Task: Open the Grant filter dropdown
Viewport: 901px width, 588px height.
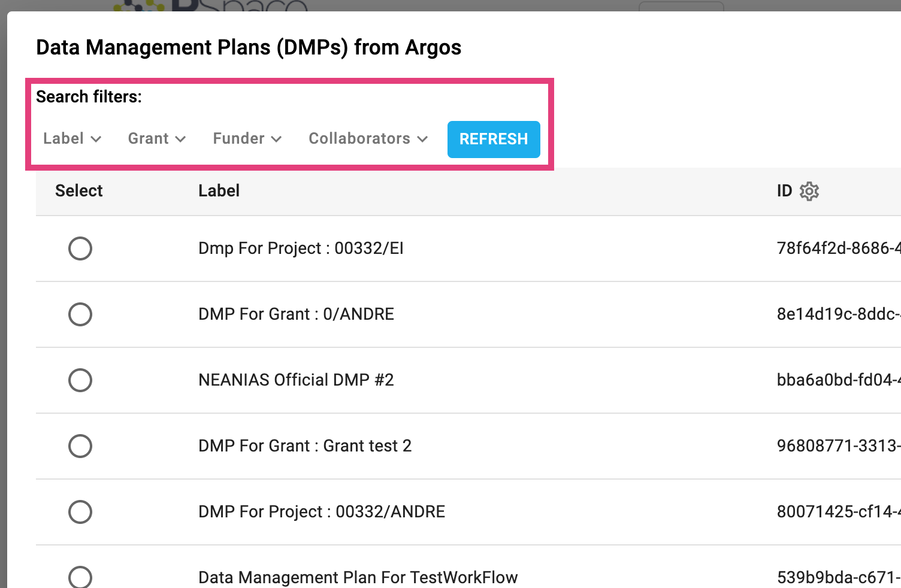Action: 157,139
